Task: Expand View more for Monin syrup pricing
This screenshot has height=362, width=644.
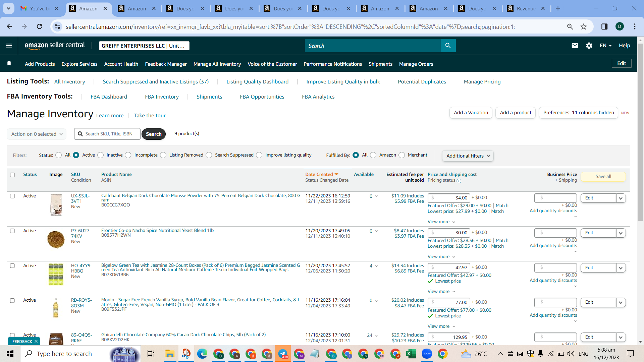Action: coord(441,326)
